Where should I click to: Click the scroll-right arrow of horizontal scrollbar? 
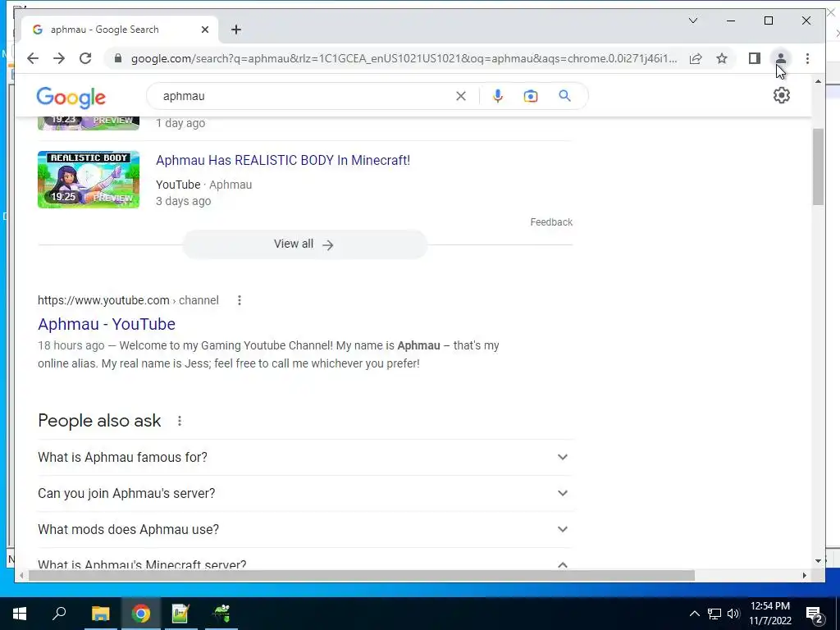(x=805, y=576)
